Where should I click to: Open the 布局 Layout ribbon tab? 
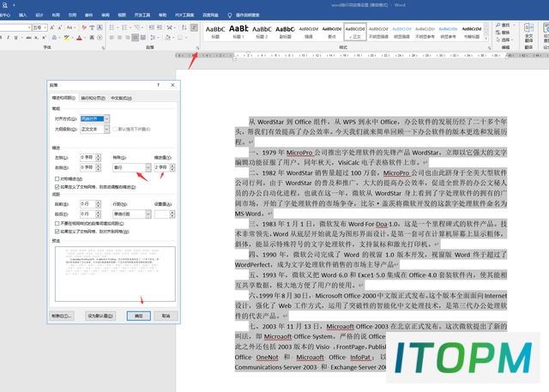(x=56, y=15)
